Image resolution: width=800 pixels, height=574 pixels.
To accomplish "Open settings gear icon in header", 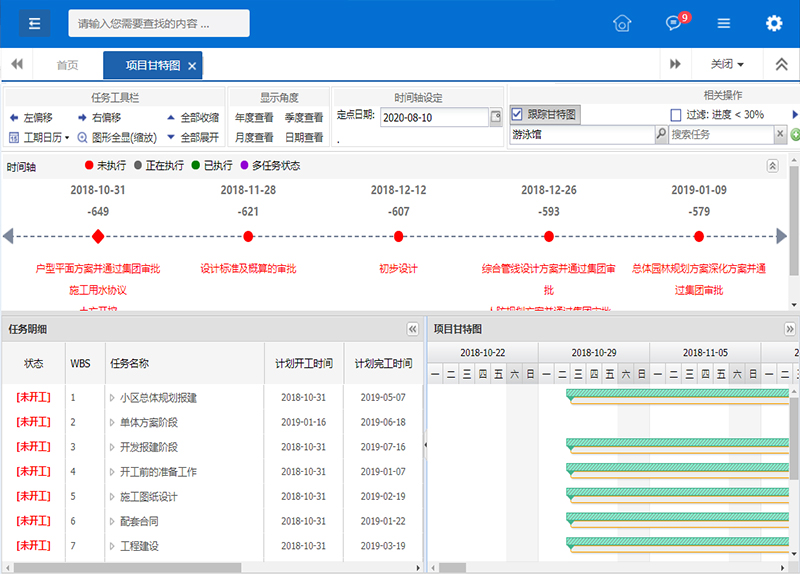I will [774, 24].
